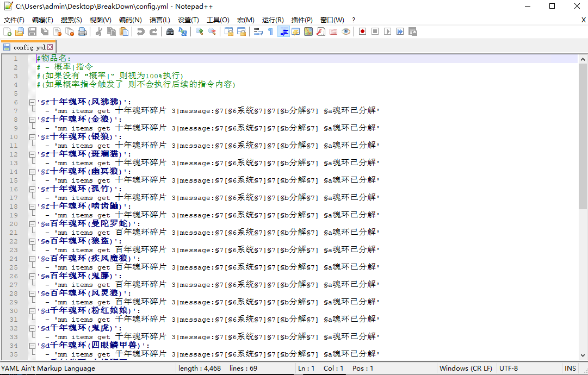The image size is (588, 375).
Task: Start macro recording with the record icon
Action: [362, 32]
